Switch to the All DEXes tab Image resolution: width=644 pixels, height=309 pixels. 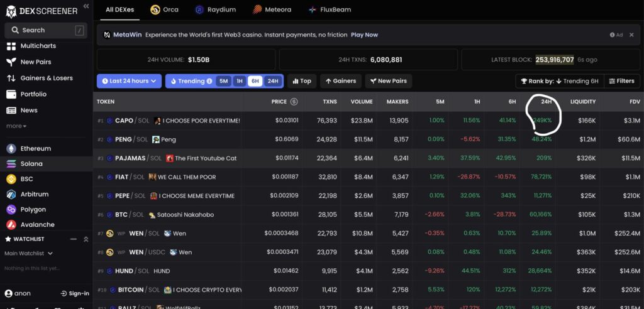point(119,9)
